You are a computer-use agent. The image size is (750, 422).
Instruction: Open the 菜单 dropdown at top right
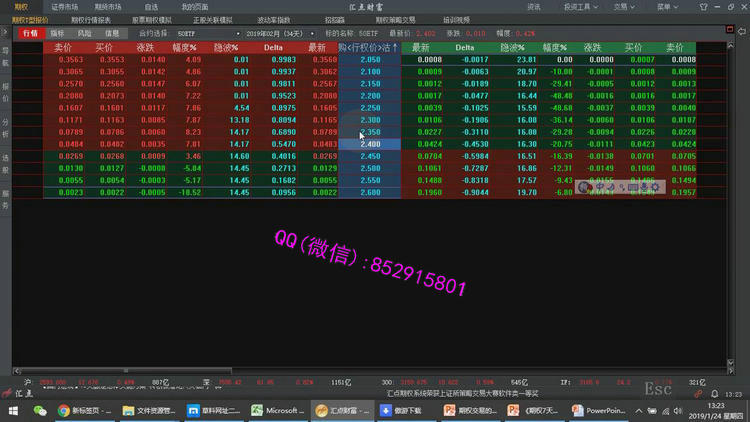(x=665, y=6)
